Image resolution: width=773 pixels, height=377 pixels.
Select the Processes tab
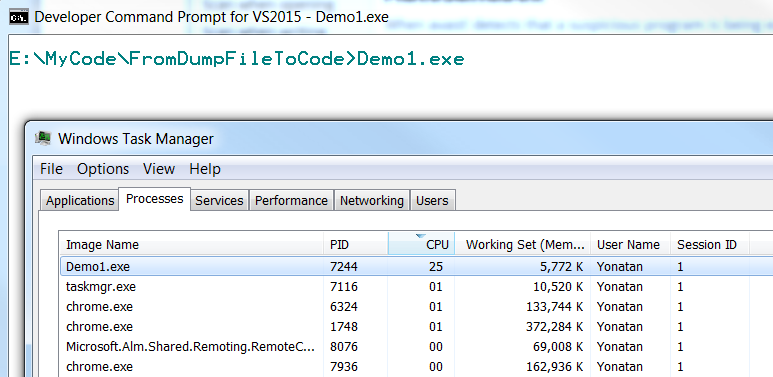[154, 199]
